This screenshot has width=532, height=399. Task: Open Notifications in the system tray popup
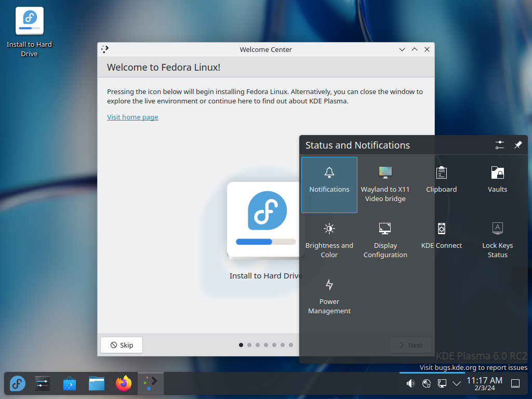coord(329,185)
